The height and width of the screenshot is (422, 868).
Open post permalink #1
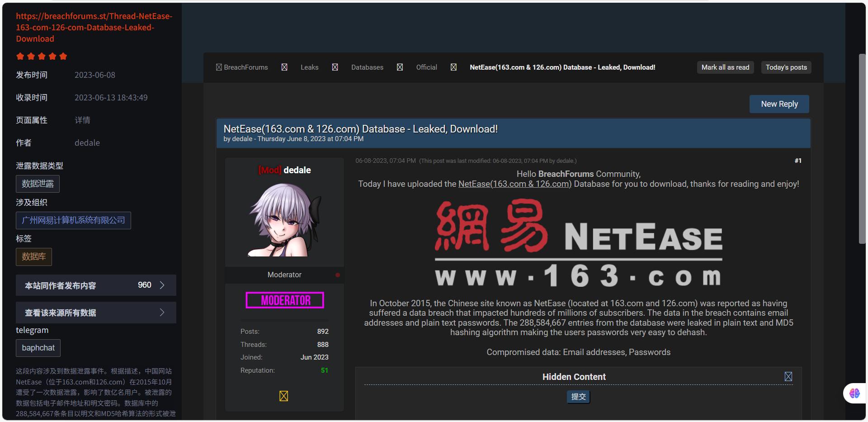coord(798,161)
